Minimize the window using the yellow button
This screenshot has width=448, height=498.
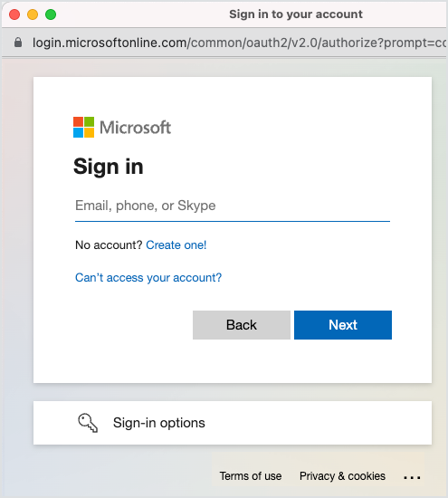(33, 14)
